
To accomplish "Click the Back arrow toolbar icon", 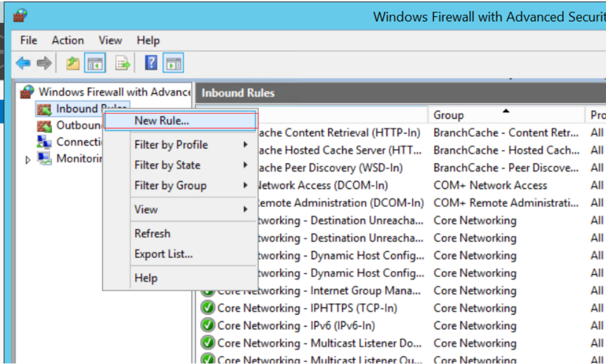I will (x=23, y=63).
